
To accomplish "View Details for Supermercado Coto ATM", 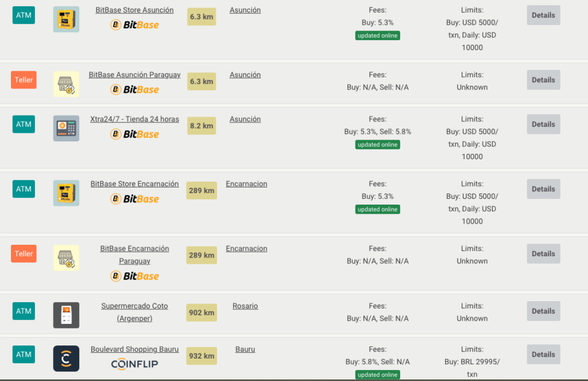I will pyautogui.click(x=543, y=311).
